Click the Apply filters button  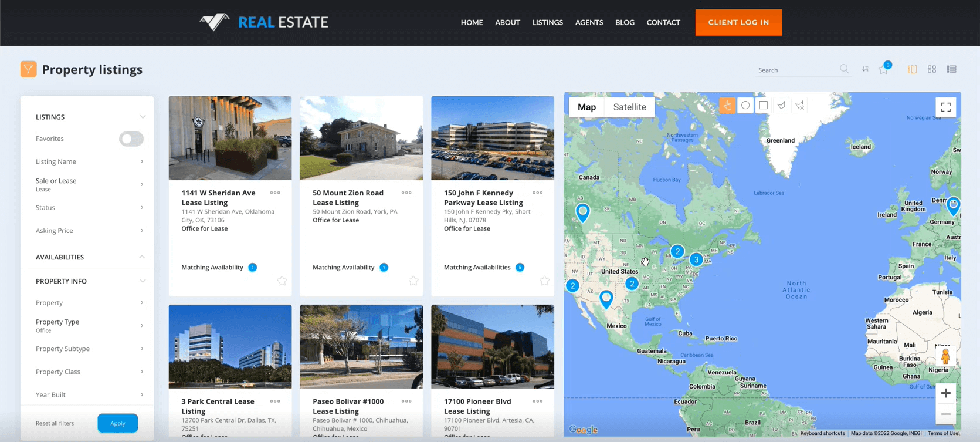coord(118,423)
